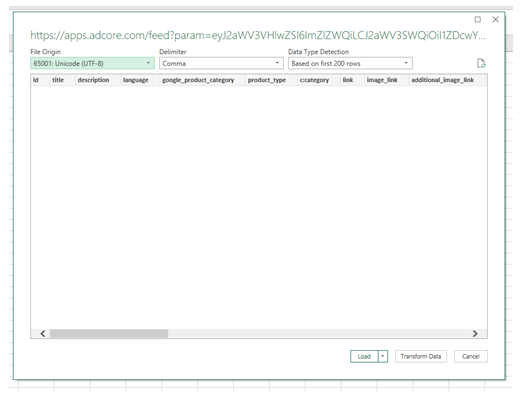524x398 pixels.
Task: Select the title column header
Action: point(58,80)
